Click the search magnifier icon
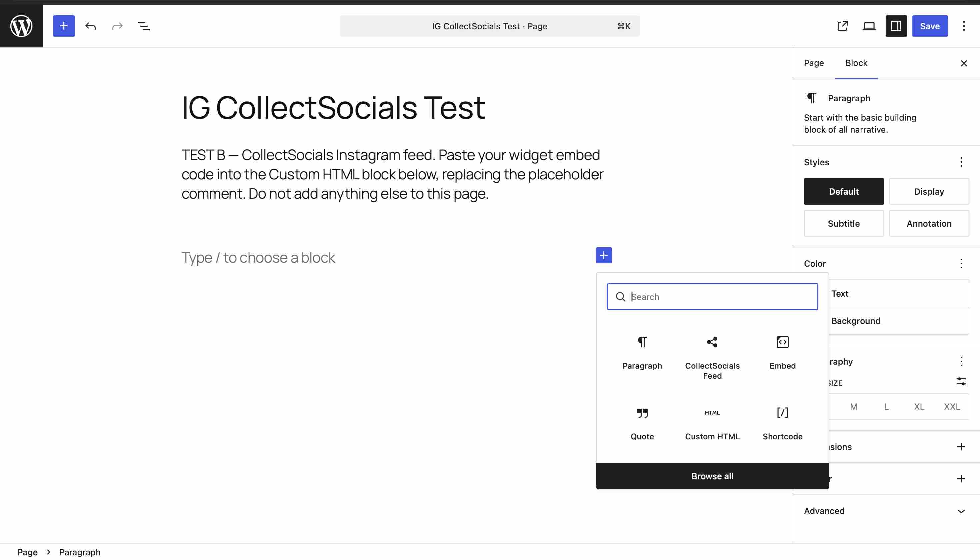Viewport: 980px width, 560px height. [x=620, y=297]
